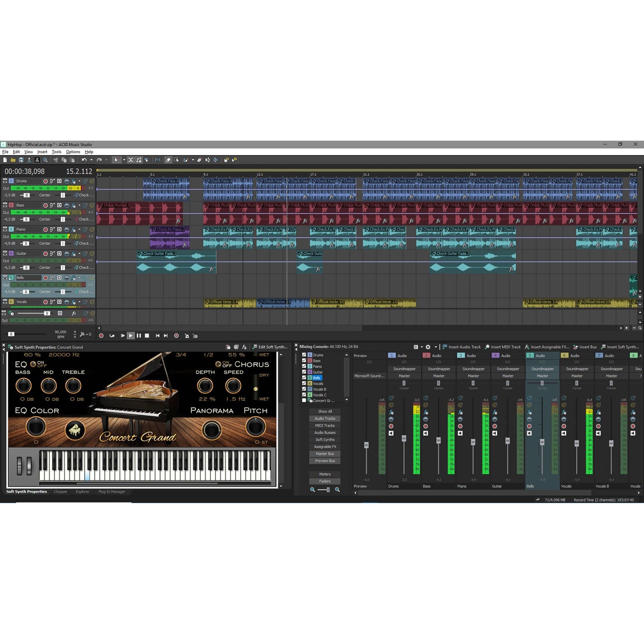
Task: Click the Track FX icon on the Bass track
Action: [74, 206]
